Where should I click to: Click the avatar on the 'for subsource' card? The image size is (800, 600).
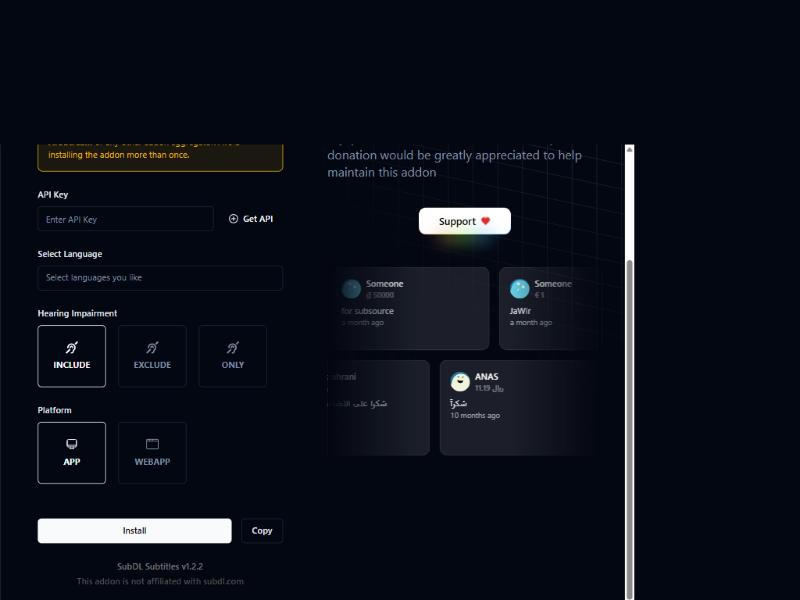(351, 289)
